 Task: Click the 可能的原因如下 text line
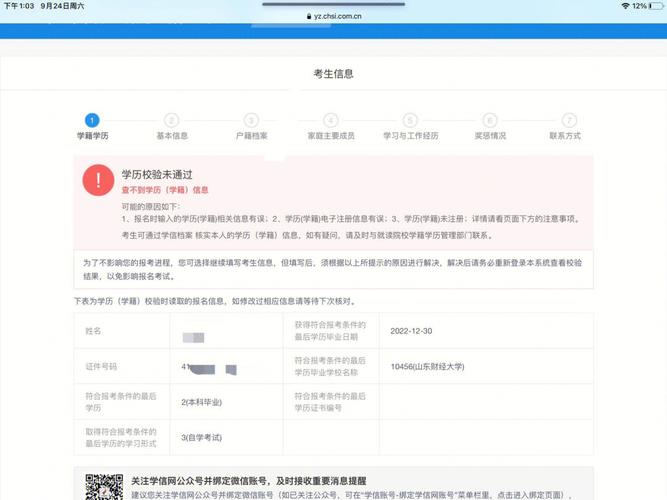tap(151, 207)
